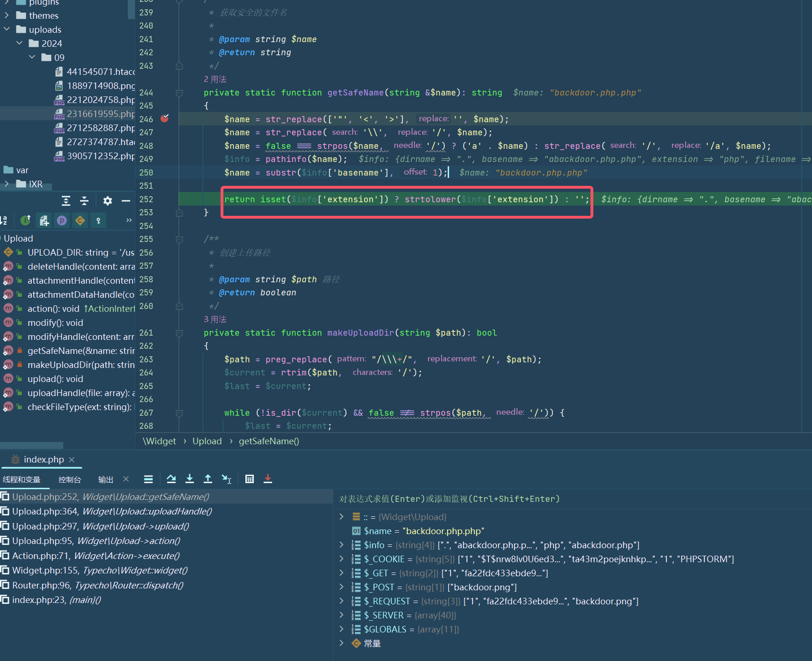Hide the project tool window
812x661 pixels.
[x=126, y=201]
